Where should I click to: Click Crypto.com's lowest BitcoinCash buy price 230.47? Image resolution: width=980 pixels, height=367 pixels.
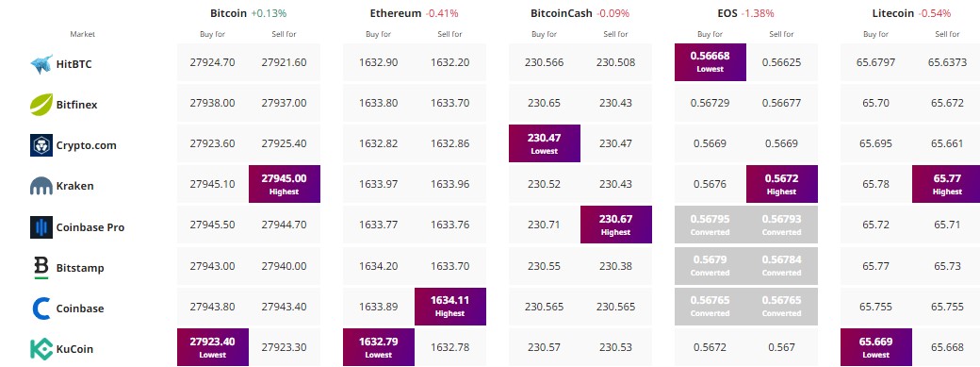coord(545,143)
